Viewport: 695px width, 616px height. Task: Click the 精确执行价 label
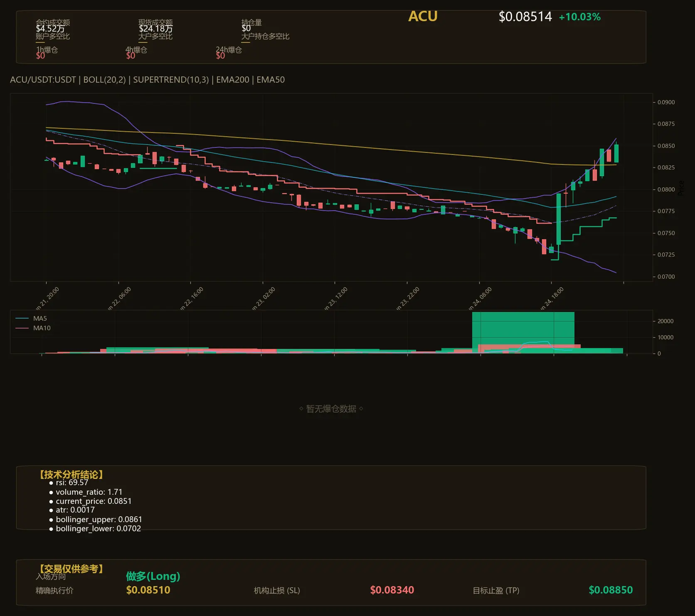(54, 591)
